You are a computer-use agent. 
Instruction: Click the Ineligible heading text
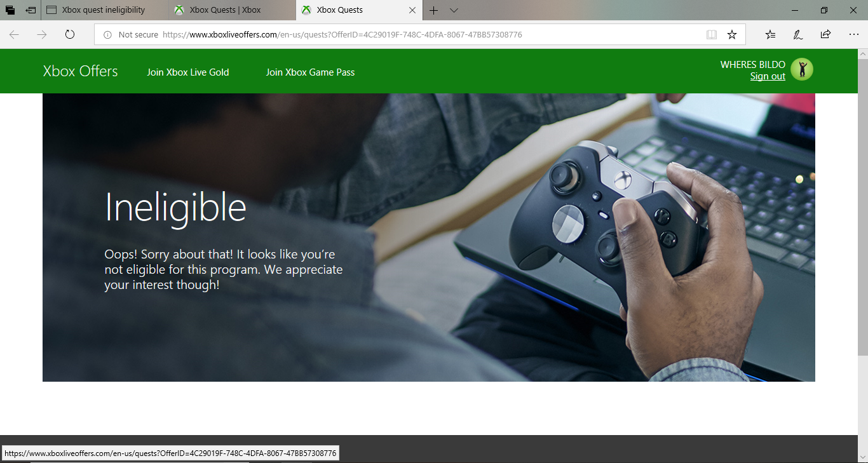click(x=175, y=207)
